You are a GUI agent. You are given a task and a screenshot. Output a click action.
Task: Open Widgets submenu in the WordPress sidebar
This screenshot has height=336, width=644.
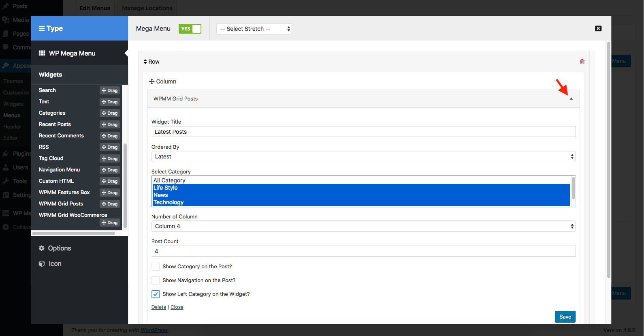coord(13,104)
